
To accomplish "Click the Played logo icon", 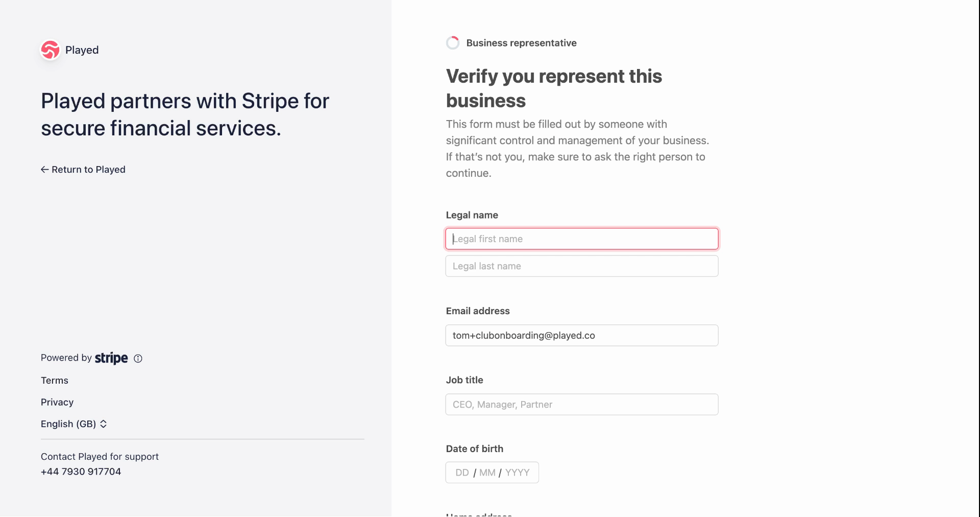I will (x=50, y=50).
